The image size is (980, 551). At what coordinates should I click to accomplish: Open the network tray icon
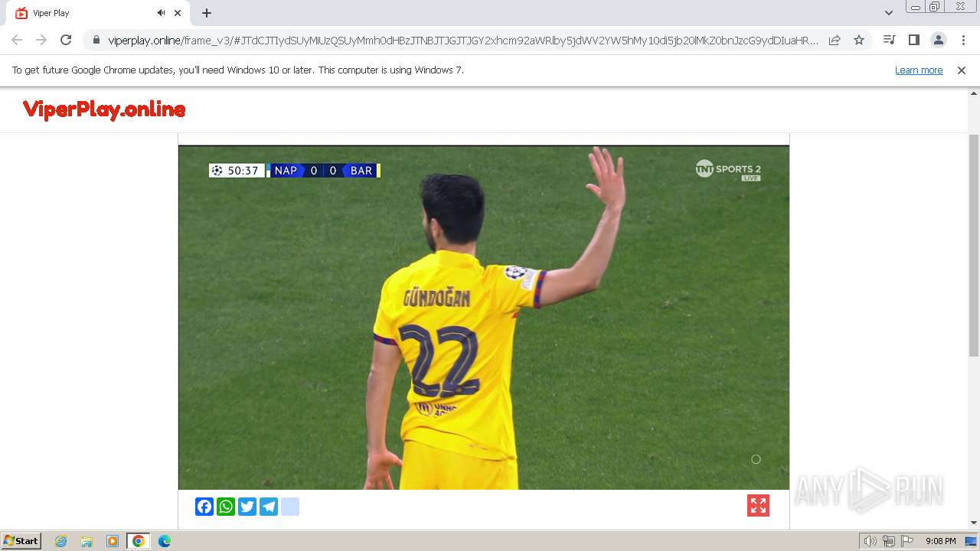click(x=889, y=541)
